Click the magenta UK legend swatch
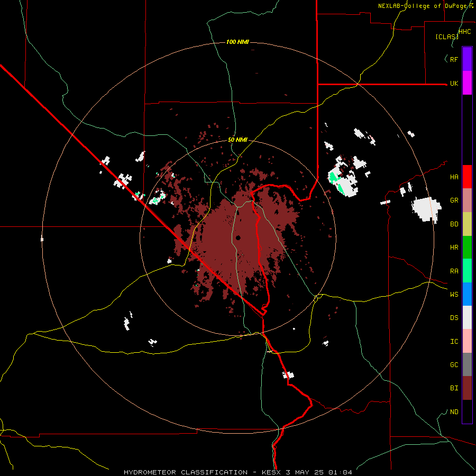476x476 pixels. point(467,83)
